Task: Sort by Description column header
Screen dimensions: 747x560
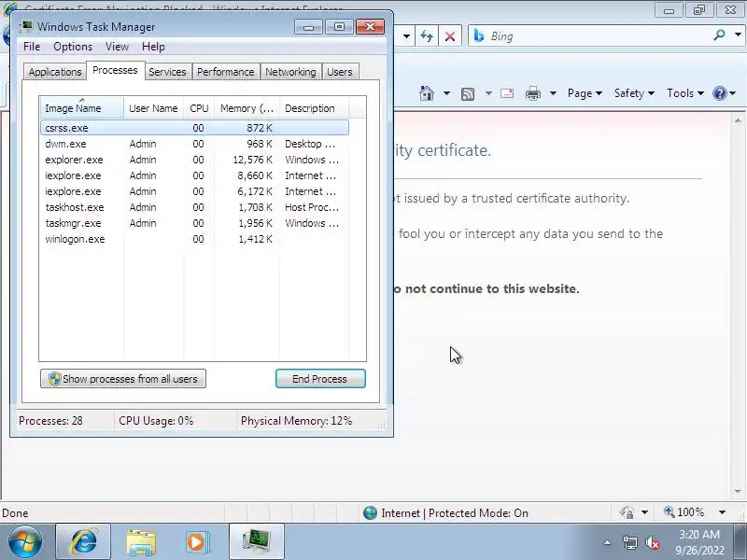Action: click(315, 108)
